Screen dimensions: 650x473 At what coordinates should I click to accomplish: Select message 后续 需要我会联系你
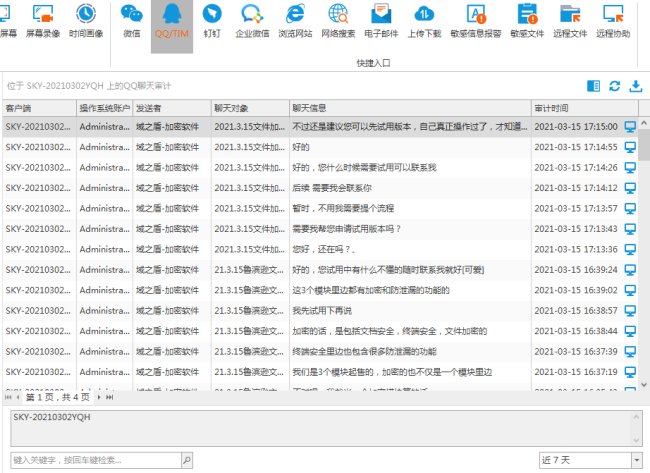tap(332, 188)
